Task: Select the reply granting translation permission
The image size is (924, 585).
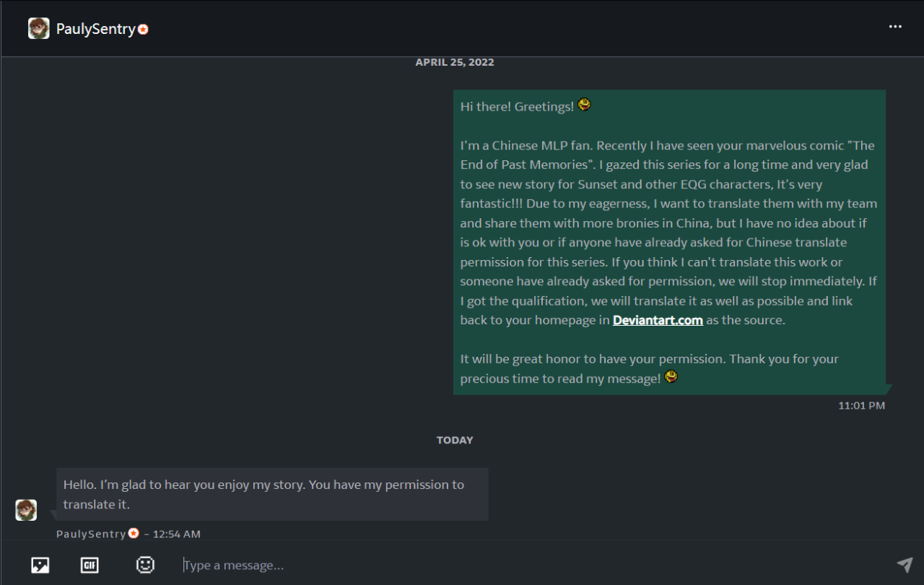Action: click(x=272, y=494)
